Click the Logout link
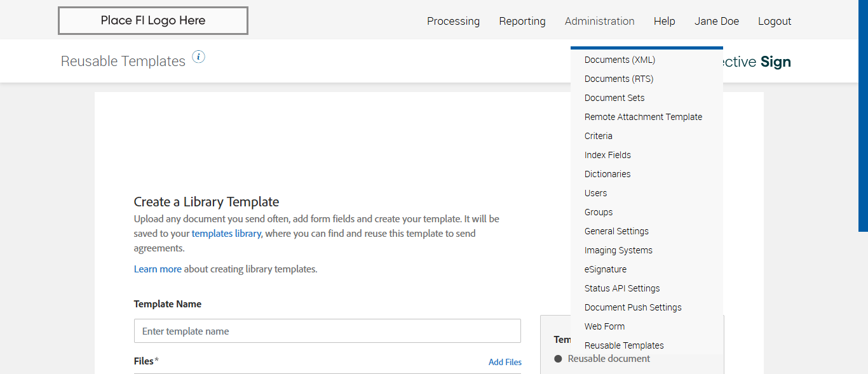Screen dimensions: 868x374 (774, 21)
